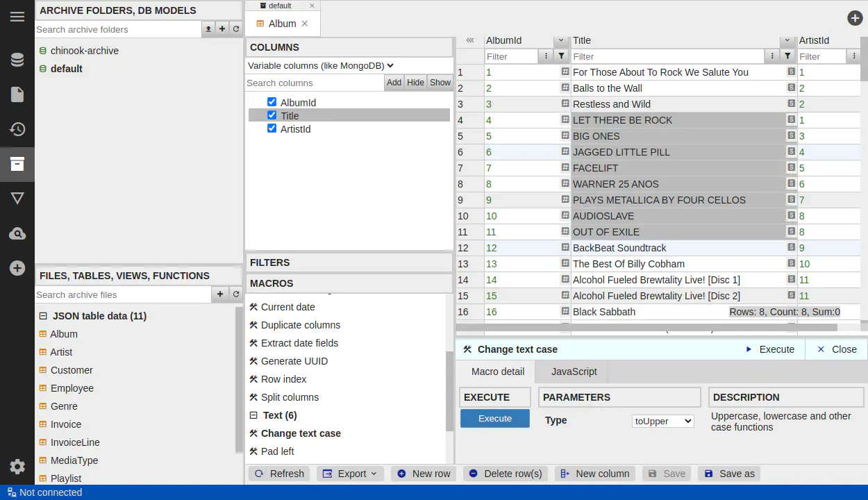Open the Type toUpper dropdown
This screenshot has width=868, height=500.
(662, 421)
